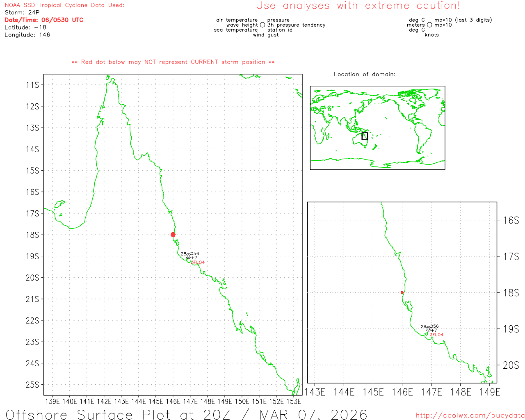The height and width of the screenshot is (420, 525).
Task: Click the 'wind gust' legend label
Action: 266,35
